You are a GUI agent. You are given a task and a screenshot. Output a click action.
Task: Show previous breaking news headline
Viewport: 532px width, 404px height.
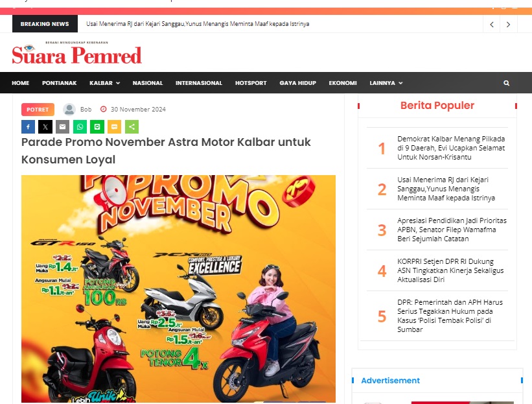point(492,25)
